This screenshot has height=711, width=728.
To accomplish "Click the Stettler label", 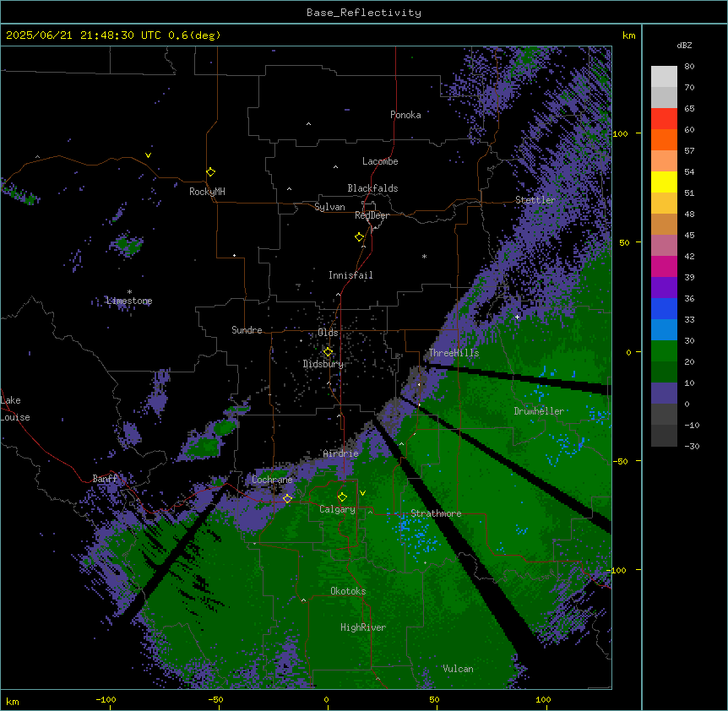I will pyautogui.click(x=535, y=200).
